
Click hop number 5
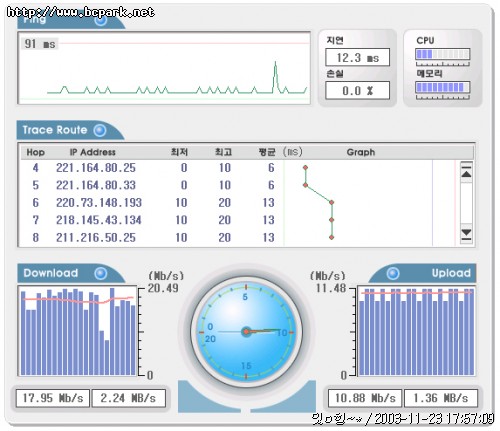[35, 185]
